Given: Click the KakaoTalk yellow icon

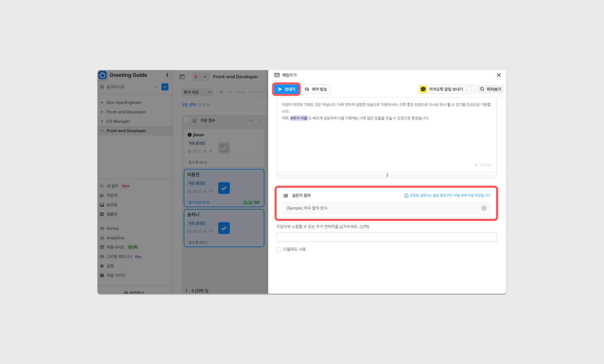Looking at the screenshot, I should (x=423, y=89).
